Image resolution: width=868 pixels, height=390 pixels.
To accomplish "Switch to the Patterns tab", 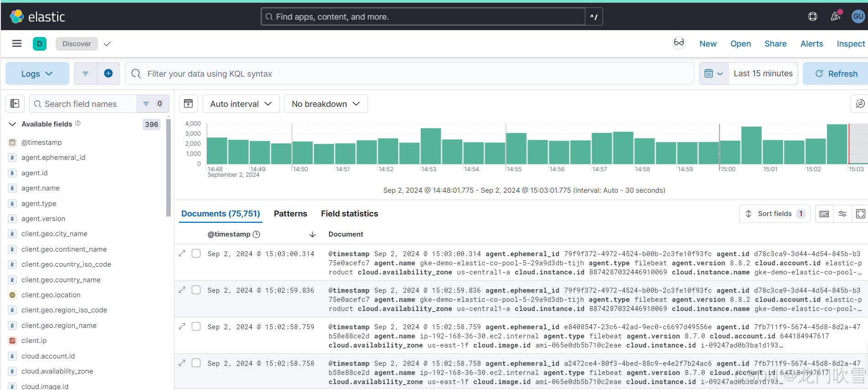I will click(290, 214).
